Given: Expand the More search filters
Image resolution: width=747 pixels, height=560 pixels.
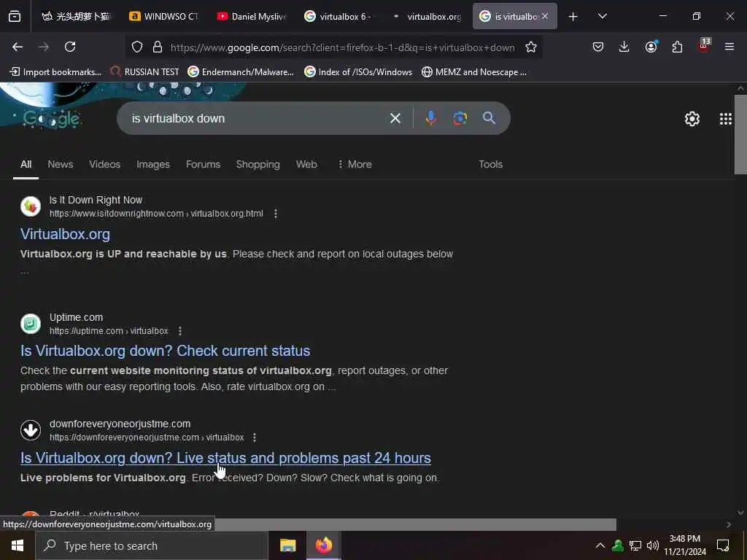Looking at the screenshot, I should tap(355, 164).
